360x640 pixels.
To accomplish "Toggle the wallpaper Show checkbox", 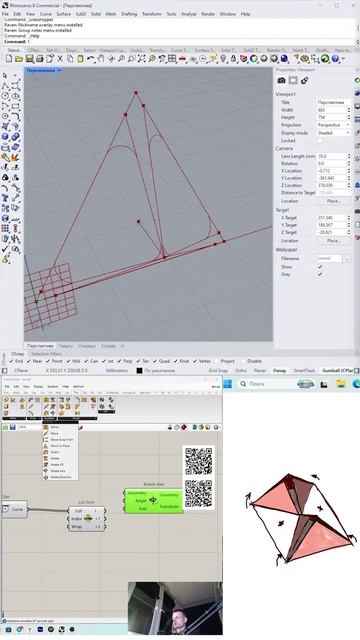I will pyautogui.click(x=320, y=267).
